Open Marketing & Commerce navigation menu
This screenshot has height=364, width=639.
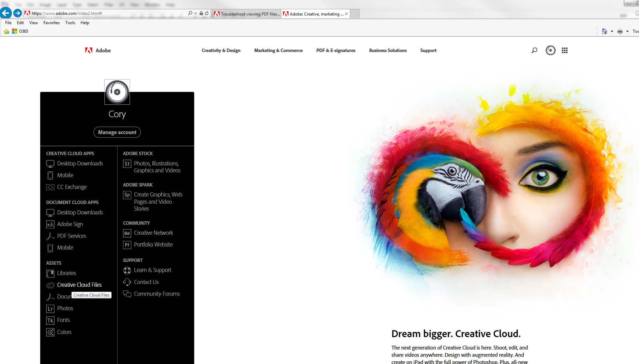278,50
